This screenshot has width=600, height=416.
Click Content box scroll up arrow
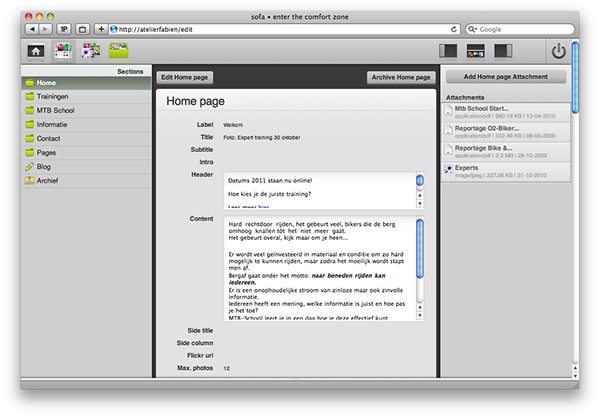(420, 307)
